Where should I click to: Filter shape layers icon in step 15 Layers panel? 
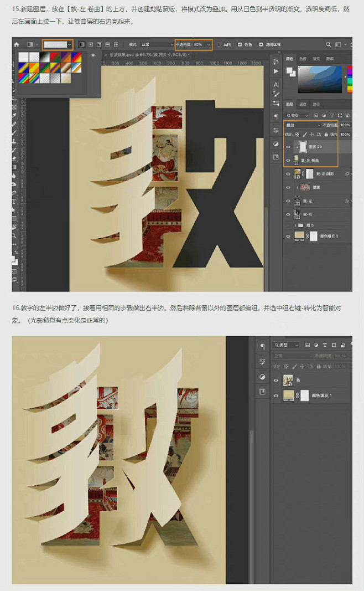pyautogui.click(x=340, y=115)
